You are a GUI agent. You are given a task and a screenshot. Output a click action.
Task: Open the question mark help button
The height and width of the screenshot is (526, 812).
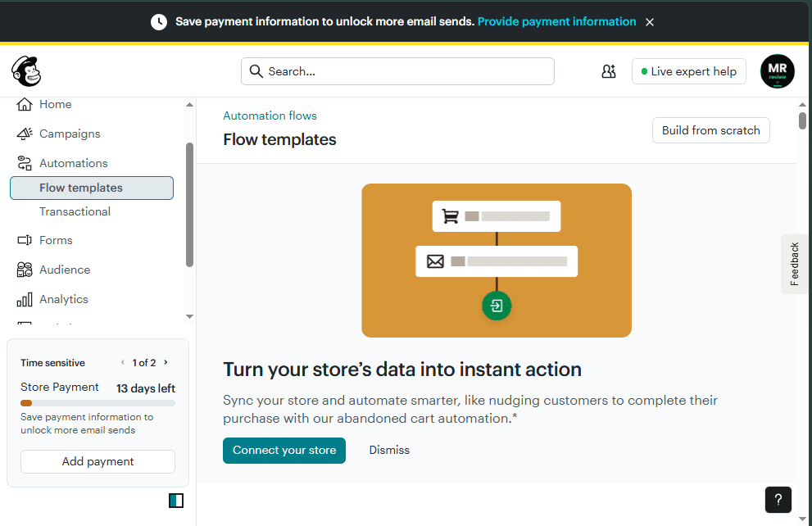778,500
